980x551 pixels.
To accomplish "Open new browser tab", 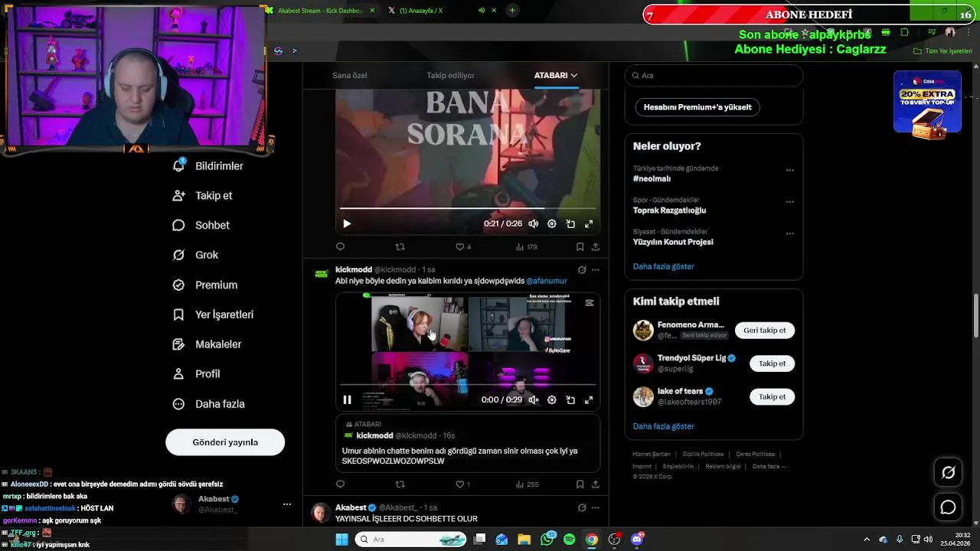I will [512, 10].
